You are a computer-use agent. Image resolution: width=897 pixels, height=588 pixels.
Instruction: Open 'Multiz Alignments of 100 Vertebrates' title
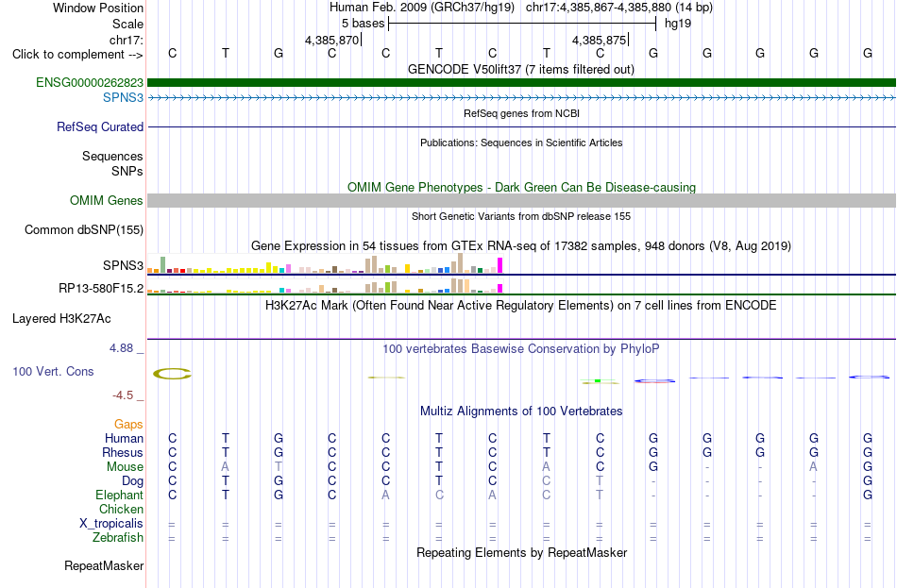tap(521, 412)
